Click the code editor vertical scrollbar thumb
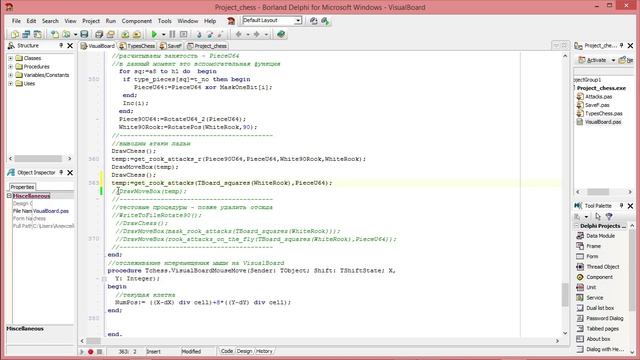 565,295
